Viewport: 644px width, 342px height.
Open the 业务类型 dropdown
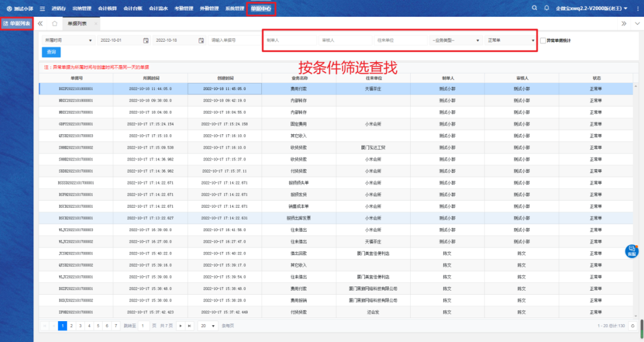click(x=456, y=41)
